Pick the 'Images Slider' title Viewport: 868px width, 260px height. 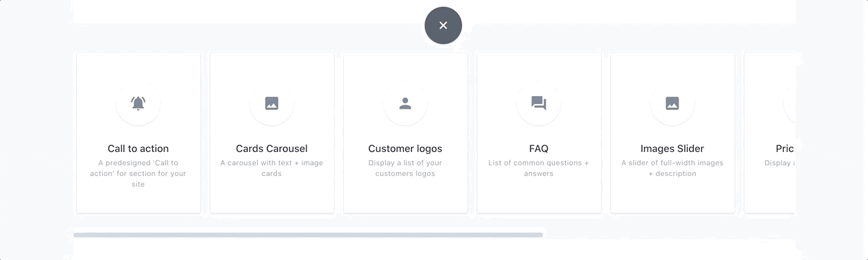[672, 149]
